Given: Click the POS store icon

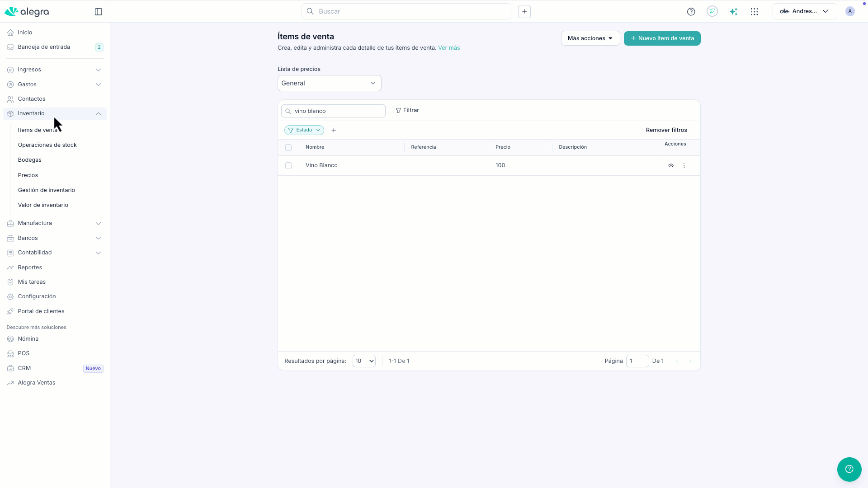Looking at the screenshot, I should point(10,354).
